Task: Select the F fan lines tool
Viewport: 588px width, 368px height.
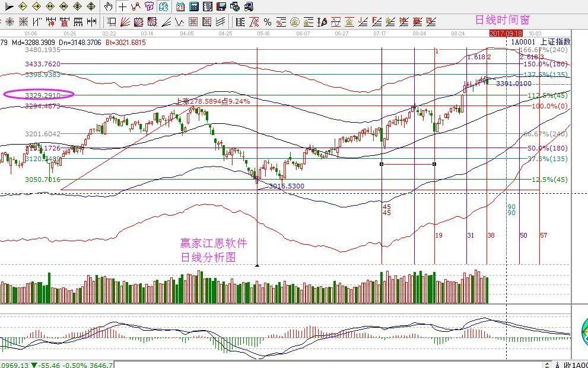Action: [377, 22]
